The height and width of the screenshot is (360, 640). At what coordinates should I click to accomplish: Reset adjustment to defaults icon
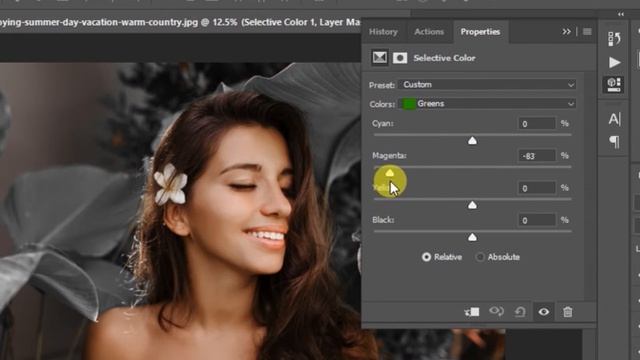pos(520,312)
